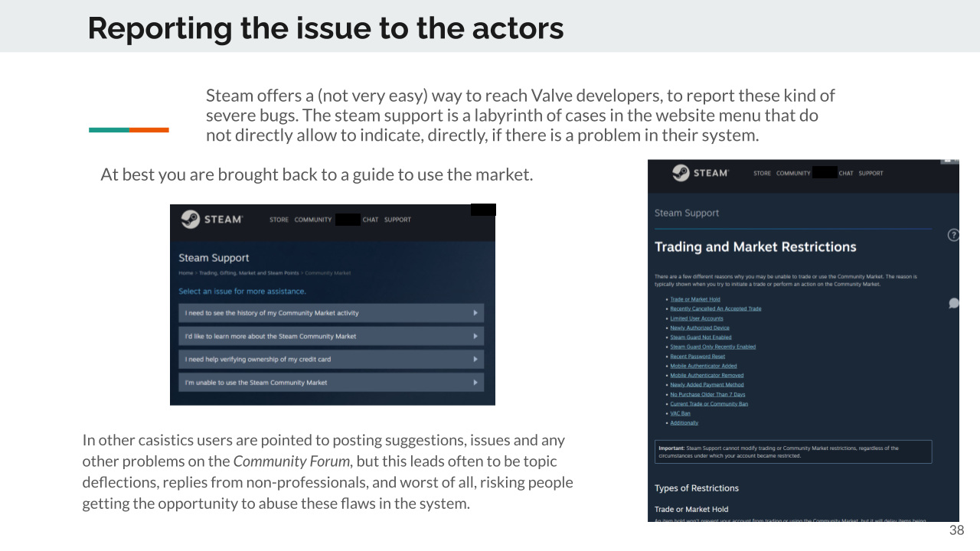980x551 pixels.
Task: Click the Newly Added Payment Method link
Action: click(x=707, y=385)
